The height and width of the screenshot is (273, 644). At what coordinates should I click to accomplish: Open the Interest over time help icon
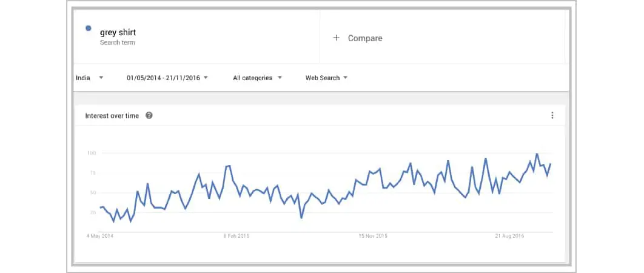pos(149,115)
